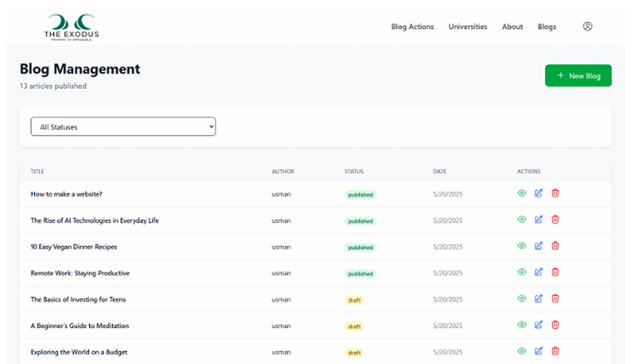Open the About page link
The height and width of the screenshot is (364, 625).
512,27
